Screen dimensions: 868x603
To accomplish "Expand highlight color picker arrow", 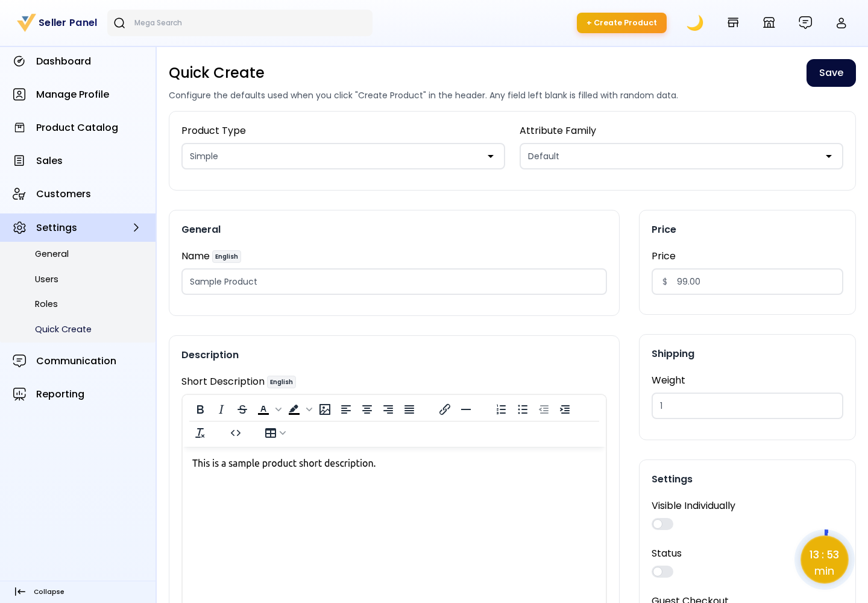I will coord(309,409).
